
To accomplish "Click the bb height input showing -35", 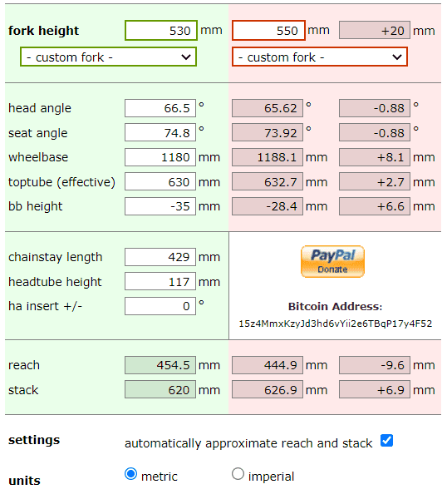I will 160,206.
